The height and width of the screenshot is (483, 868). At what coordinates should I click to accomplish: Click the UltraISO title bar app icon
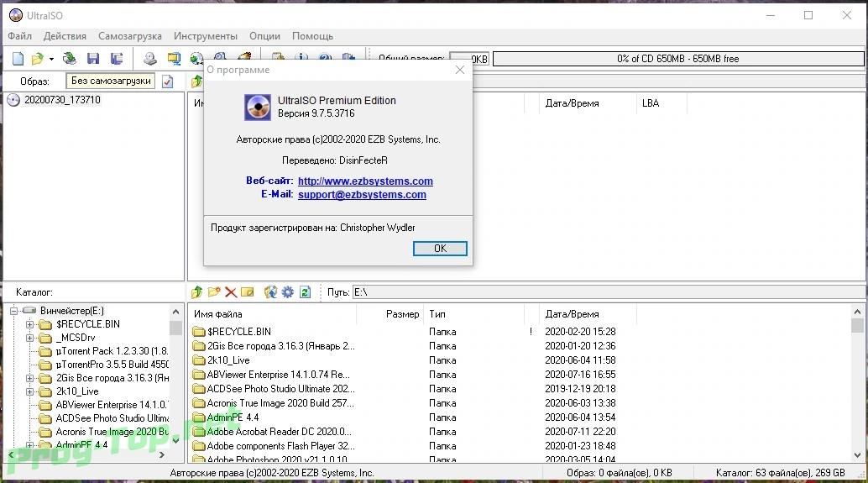[x=16, y=15]
